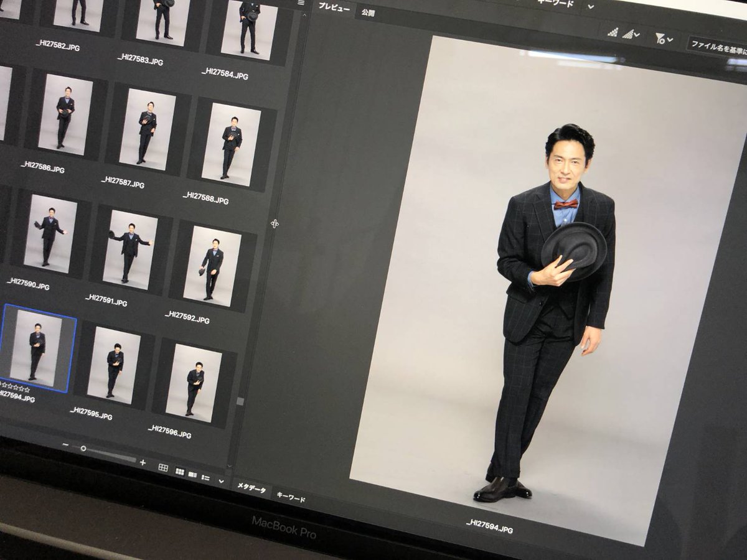Open the content panel hamburger menu icon
The image size is (747, 560).
point(301,2)
